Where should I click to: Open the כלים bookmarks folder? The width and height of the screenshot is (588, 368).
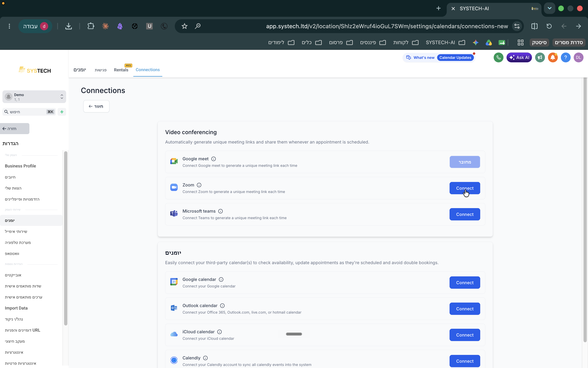click(312, 43)
